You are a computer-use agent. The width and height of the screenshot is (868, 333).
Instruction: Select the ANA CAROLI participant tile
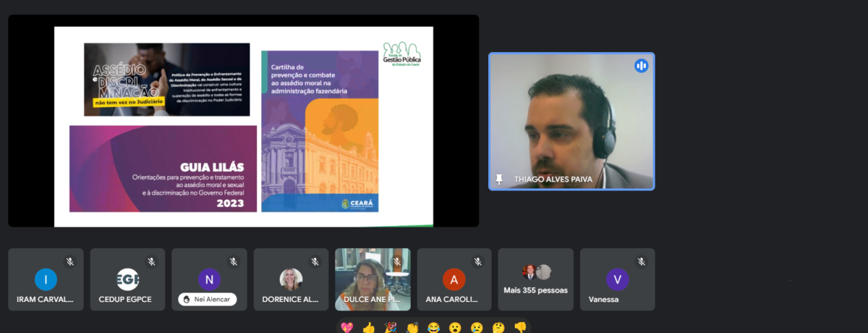pos(454,279)
